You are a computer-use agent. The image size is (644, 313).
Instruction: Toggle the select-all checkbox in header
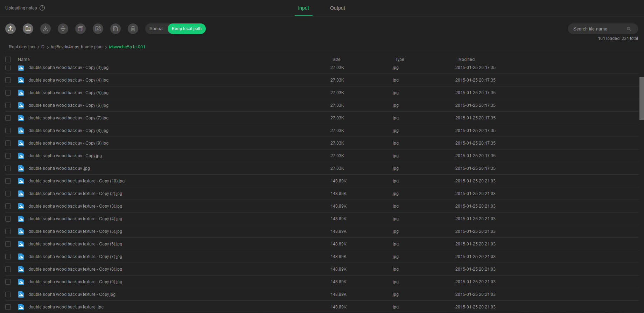click(x=8, y=60)
